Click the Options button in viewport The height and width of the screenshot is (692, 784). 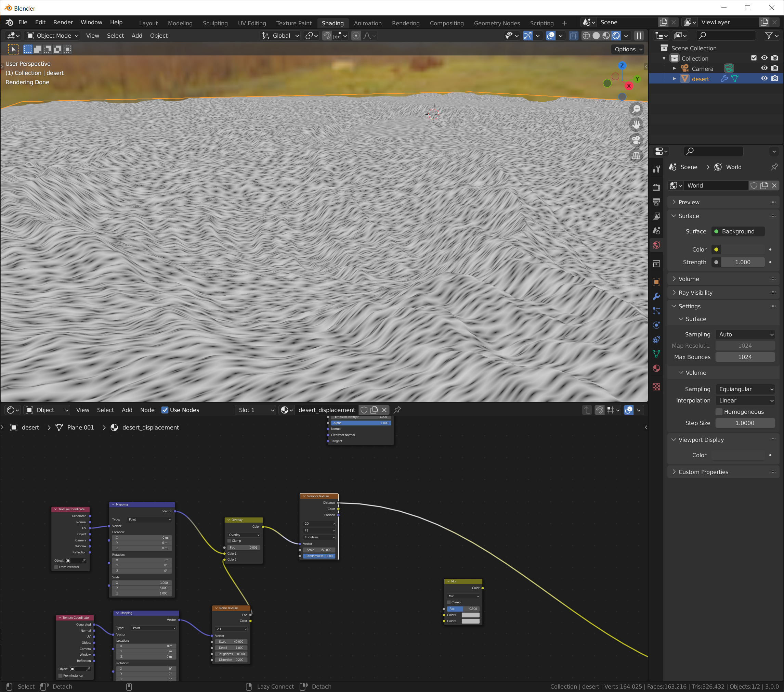tap(628, 49)
